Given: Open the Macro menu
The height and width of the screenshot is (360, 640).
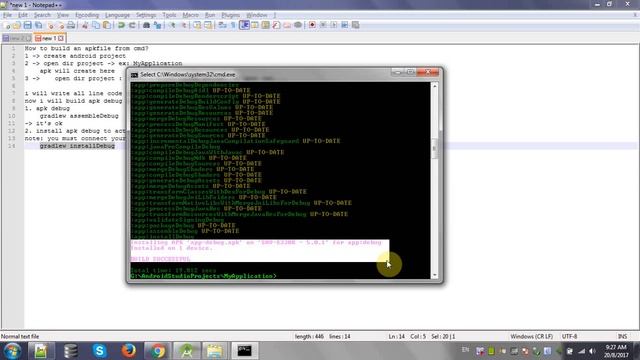Looking at the screenshot, I should click(191, 15).
